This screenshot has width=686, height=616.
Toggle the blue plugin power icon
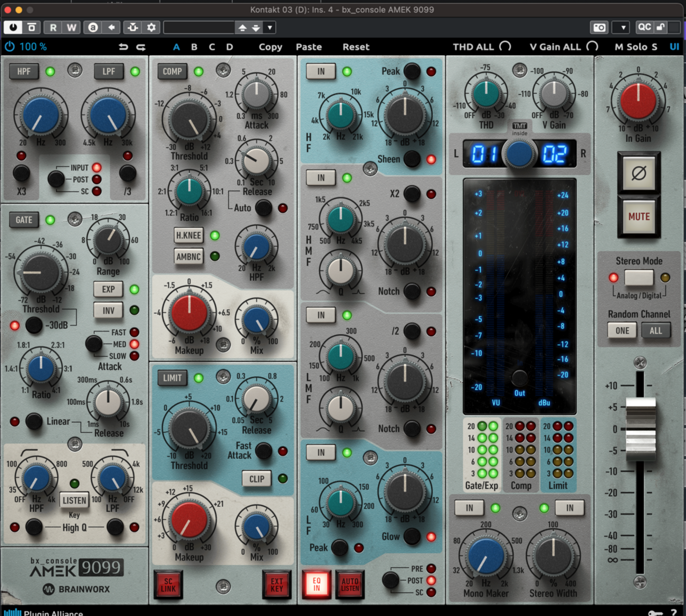point(9,46)
